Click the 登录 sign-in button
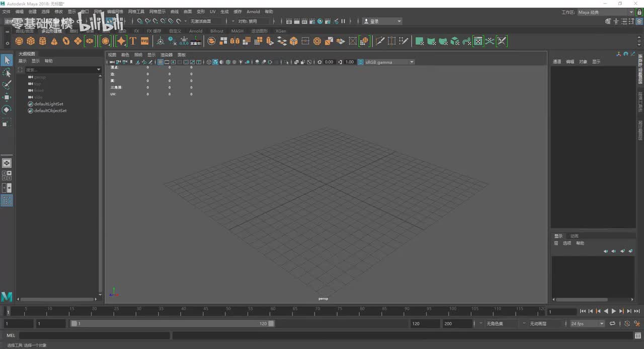Viewport: 644px width, 349px height. click(x=382, y=21)
